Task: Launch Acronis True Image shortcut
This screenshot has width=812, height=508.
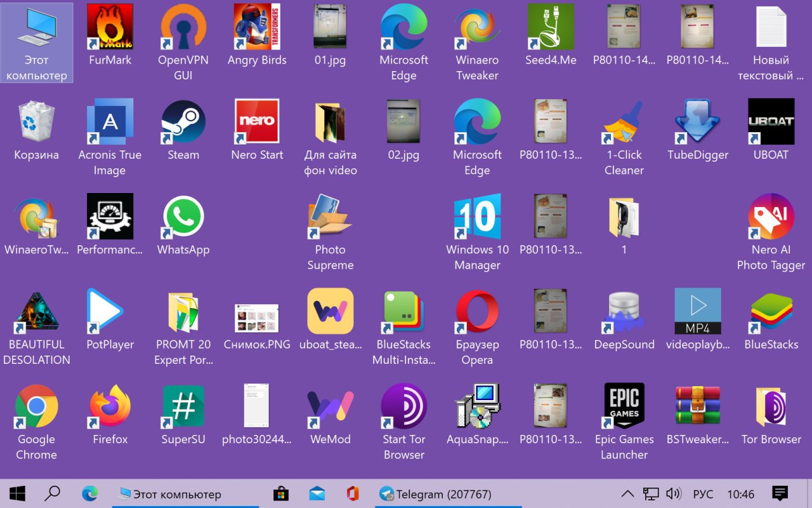Action: pyautogui.click(x=110, y=122)
